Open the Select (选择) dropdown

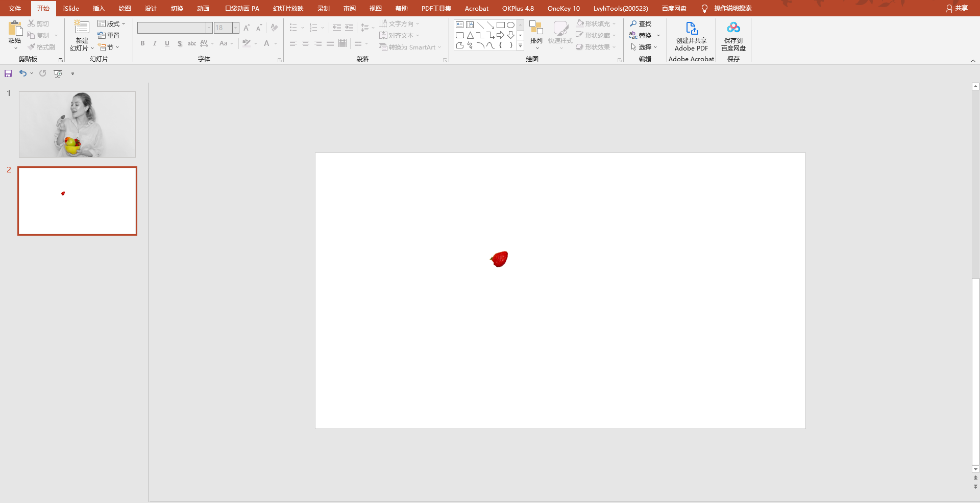tap(644, 47)
